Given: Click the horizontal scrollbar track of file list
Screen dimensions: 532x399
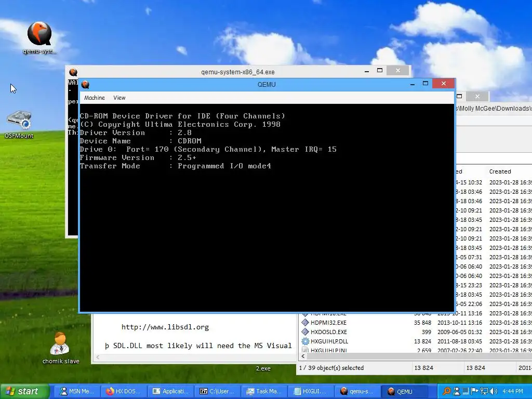Looking at the screenshot, I should click(x=419, y=356).
